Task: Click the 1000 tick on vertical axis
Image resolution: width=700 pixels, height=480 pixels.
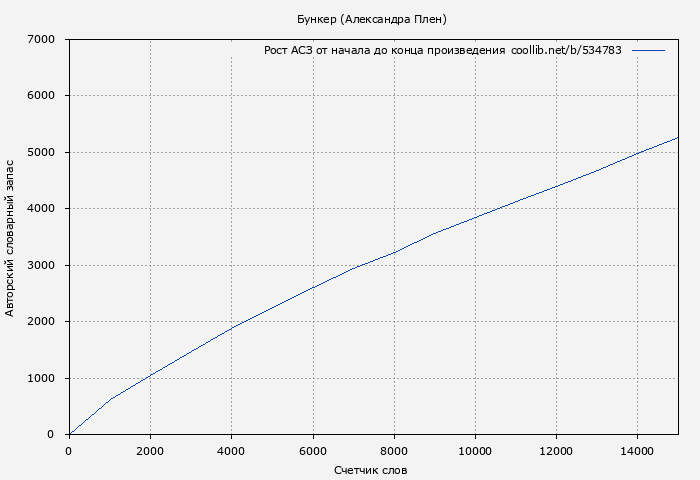Action: tap(46, 378)
